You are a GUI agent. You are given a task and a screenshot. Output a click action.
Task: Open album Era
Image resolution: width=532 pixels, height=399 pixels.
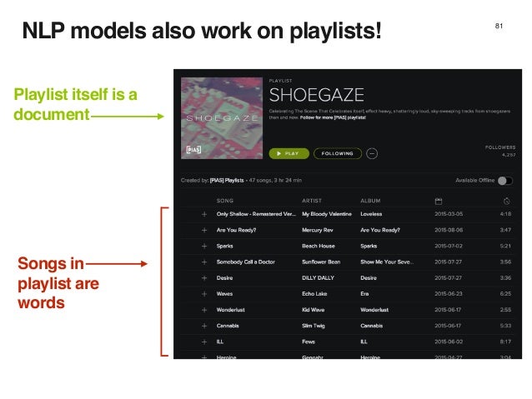click(x=364, y=293)
